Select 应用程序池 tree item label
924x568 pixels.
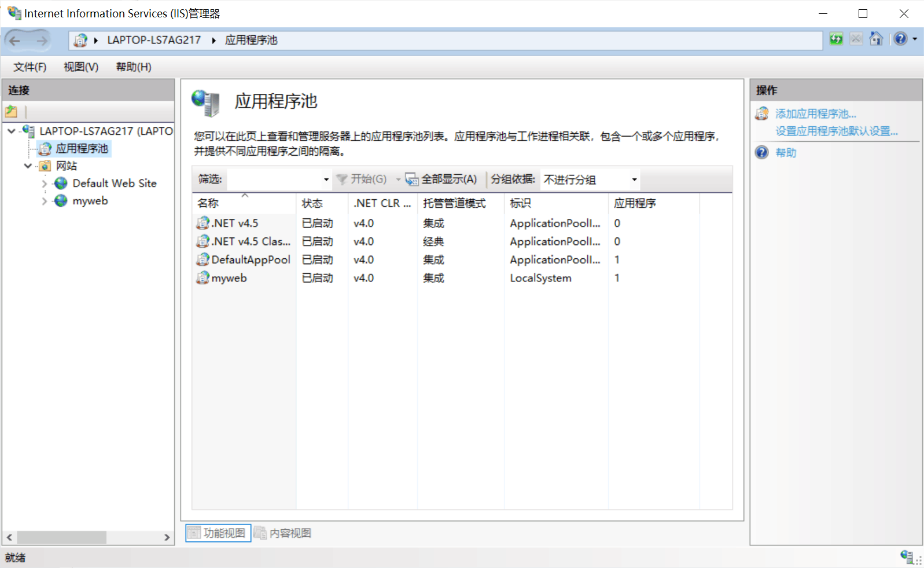point(82,149)
